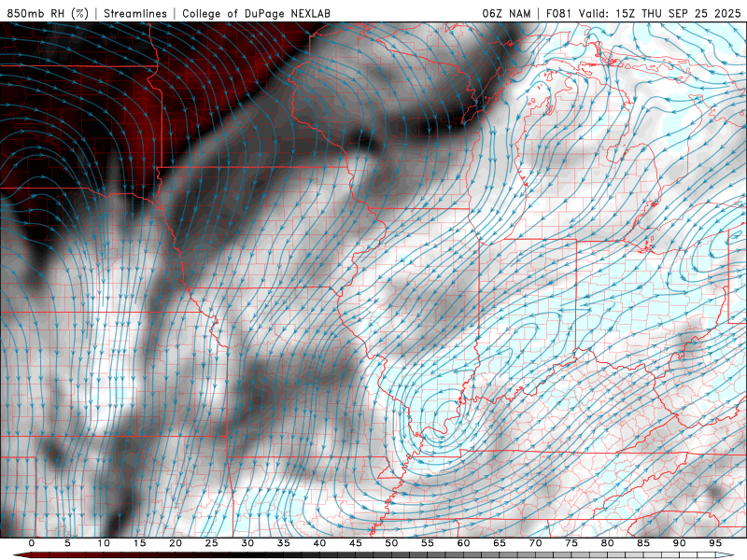Click the "85" colorbar tick label

pos(643,543)
